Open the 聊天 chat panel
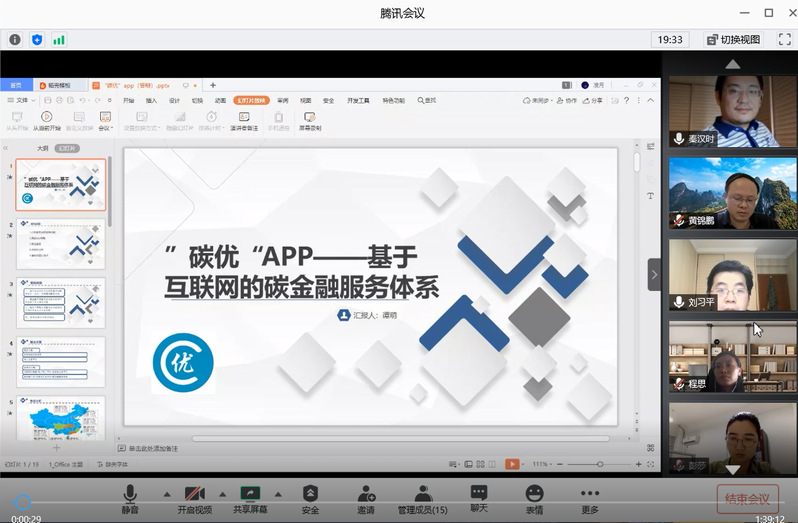 click(x=479, y=496)
